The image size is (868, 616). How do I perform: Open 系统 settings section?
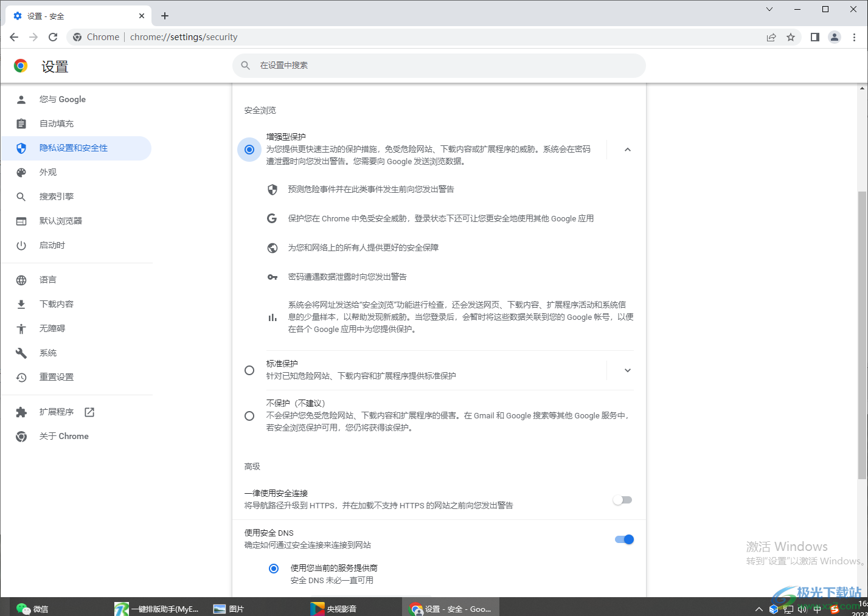pos(76,353)
